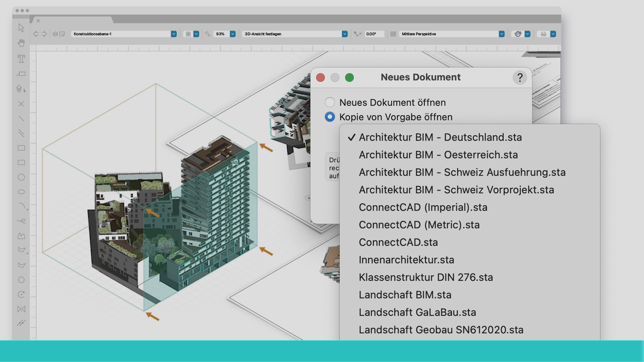Click the 0.00° rotation angle field
The image size is (644, 362).
pyautogui.click(x=374, y=34)
